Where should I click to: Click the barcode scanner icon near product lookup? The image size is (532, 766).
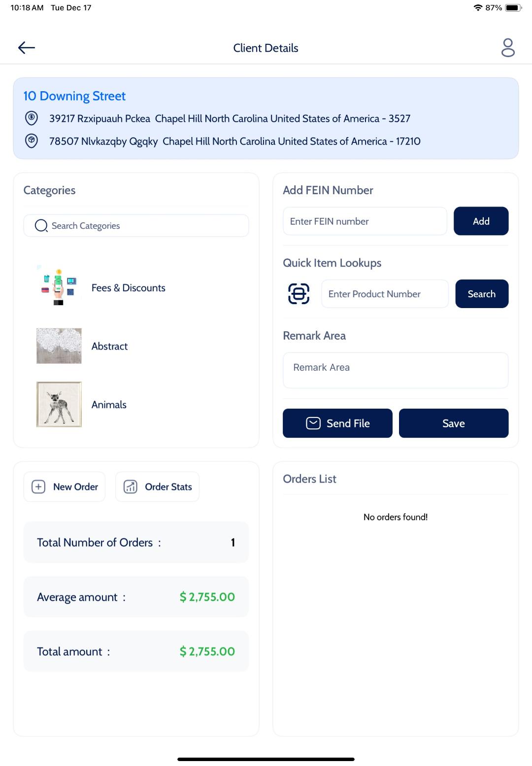tap(298, 293)
